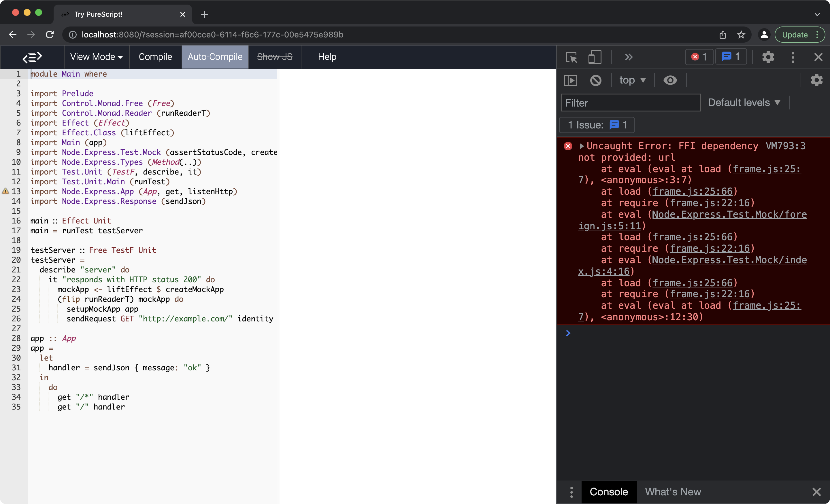Open the VM793:3 source link
Screen dimensions: 830x504
pyautogui.click(x=785, y=146)
